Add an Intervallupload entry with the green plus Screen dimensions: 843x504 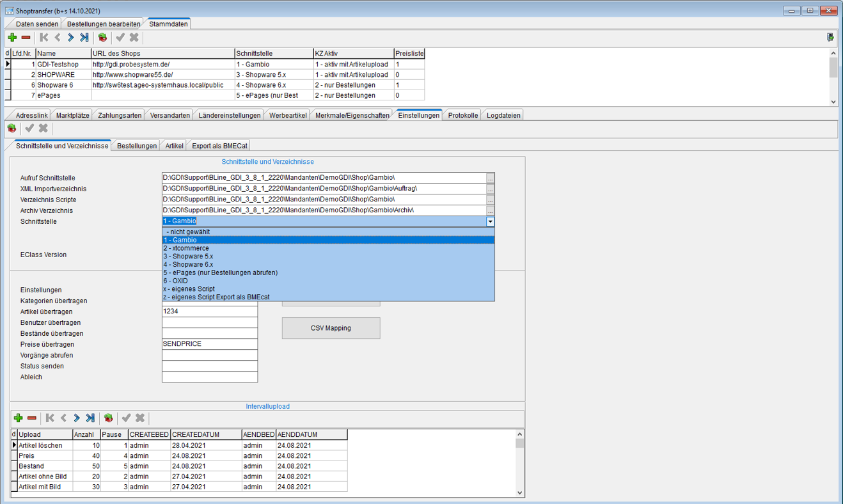(x=18, y=418)
